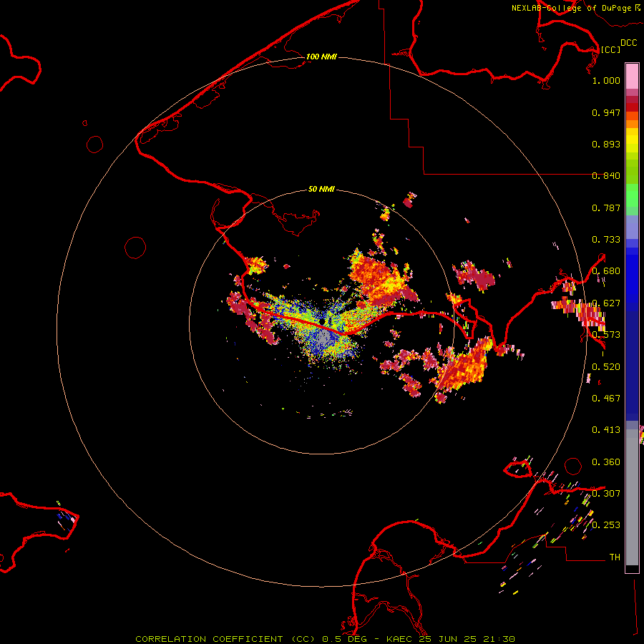
Task: Select the 0.573 value on the color scale
Action: point(606,335)
